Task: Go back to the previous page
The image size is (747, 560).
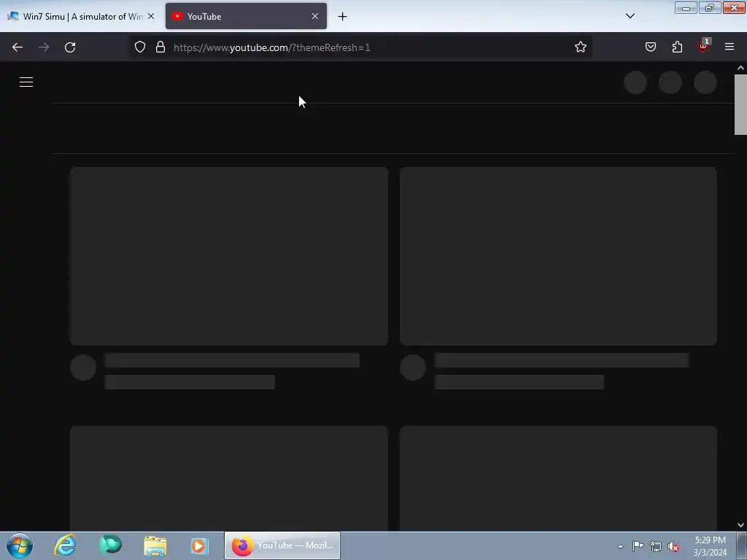Action: 18,47
